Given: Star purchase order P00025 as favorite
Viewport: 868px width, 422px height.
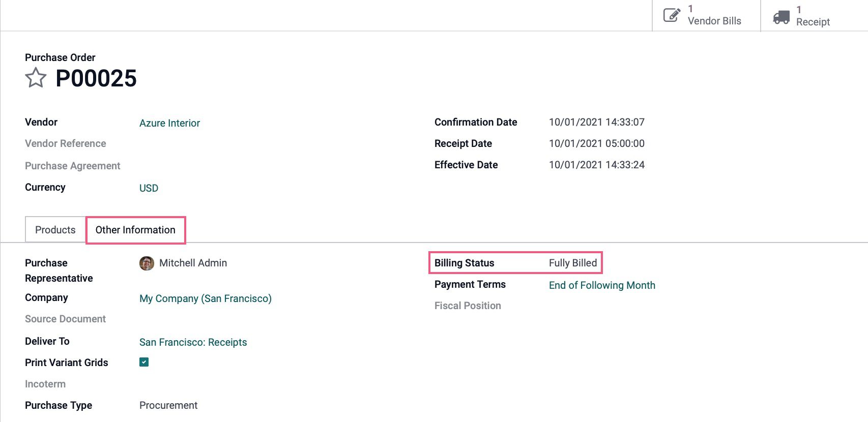Looking at the screenshot, I should pyautogui.click(x=36, y=78).
